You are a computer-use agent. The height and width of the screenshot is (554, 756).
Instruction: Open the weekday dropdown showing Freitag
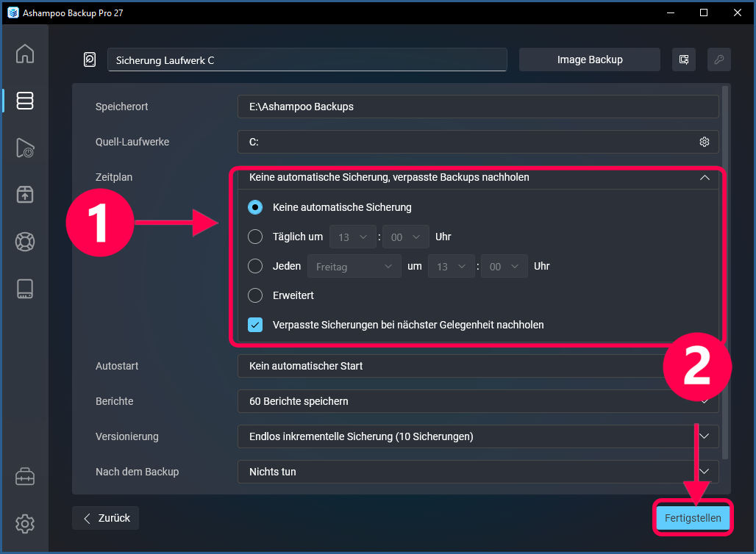[354, 267]
